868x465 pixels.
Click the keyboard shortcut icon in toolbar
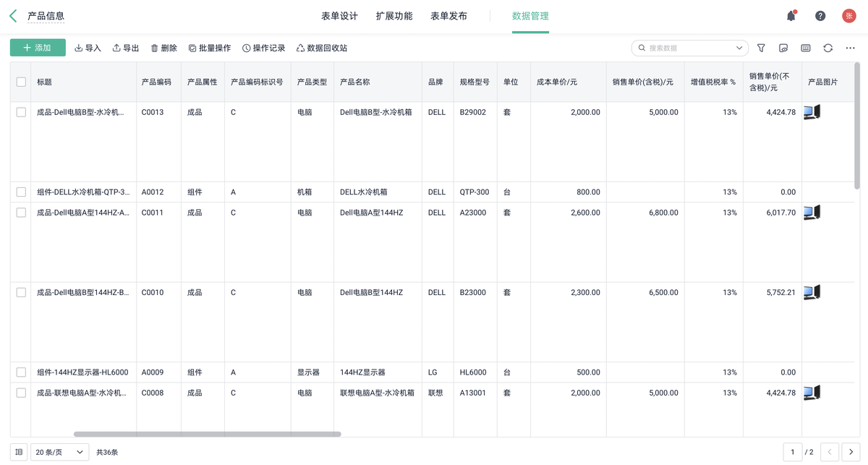[805, 48]
